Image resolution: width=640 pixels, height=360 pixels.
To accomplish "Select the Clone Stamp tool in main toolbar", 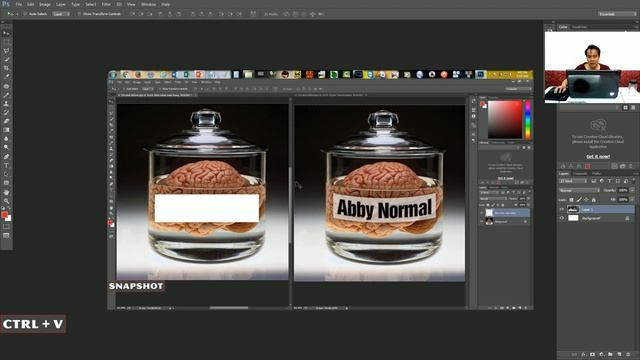I will pos(6,104).
